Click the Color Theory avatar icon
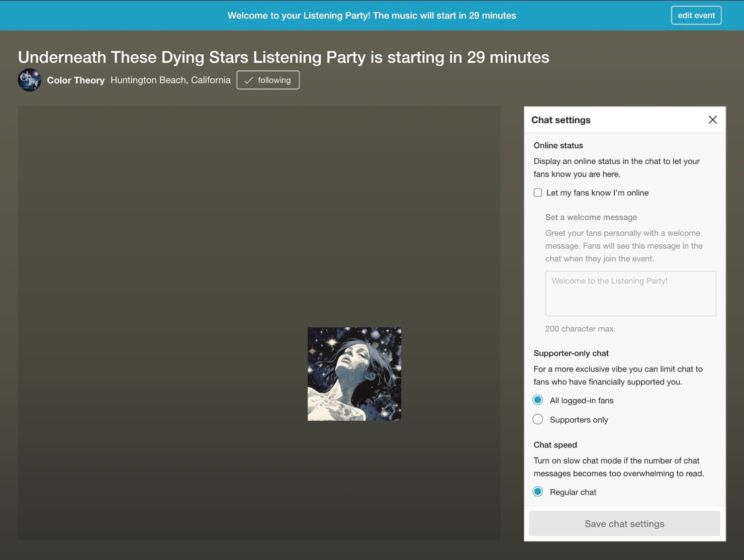This screenshot has width=744, height=560. coord(29,79)
